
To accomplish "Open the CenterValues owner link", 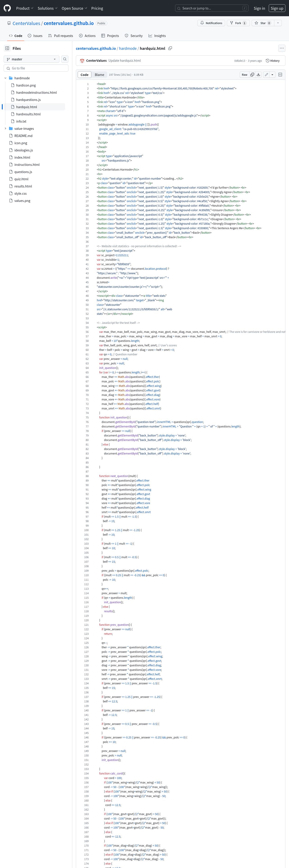I will [x=26, y=23].
